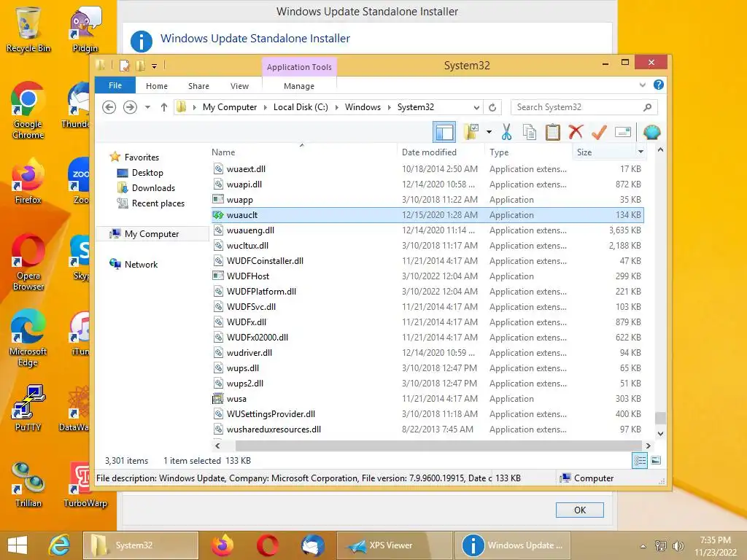The height and width of the screenshot is (560, 747).
Task: Click the horizontal scrollbar in file list
Action: point(438,446)
